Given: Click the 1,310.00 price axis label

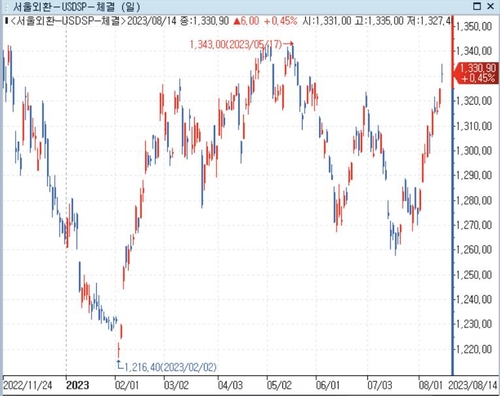Looking at the screenshot, I should click(474, 126).
